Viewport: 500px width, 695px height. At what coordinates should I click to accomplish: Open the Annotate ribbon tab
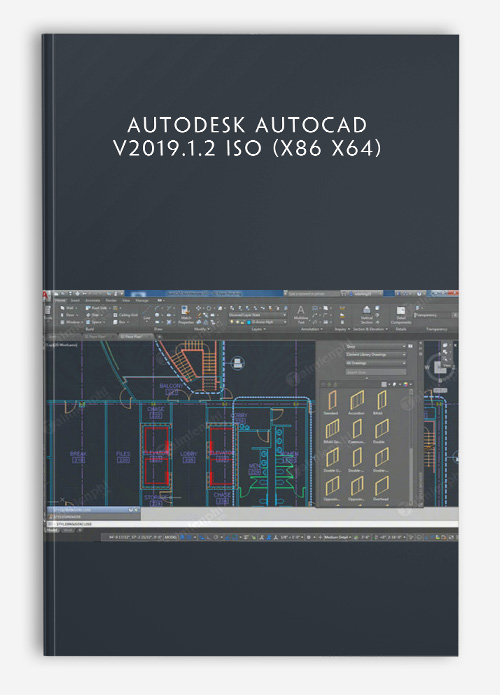pyautogui.click(x=93, y=301)
